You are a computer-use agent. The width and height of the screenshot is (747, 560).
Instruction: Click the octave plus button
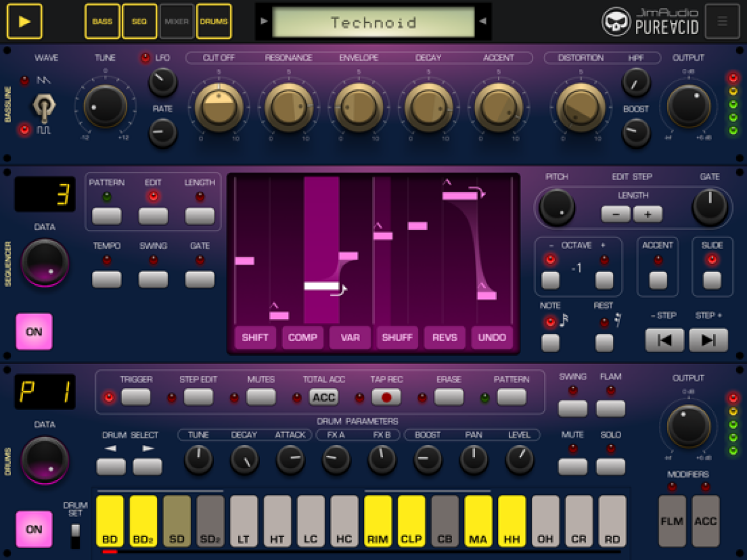[x=604, y=280]
